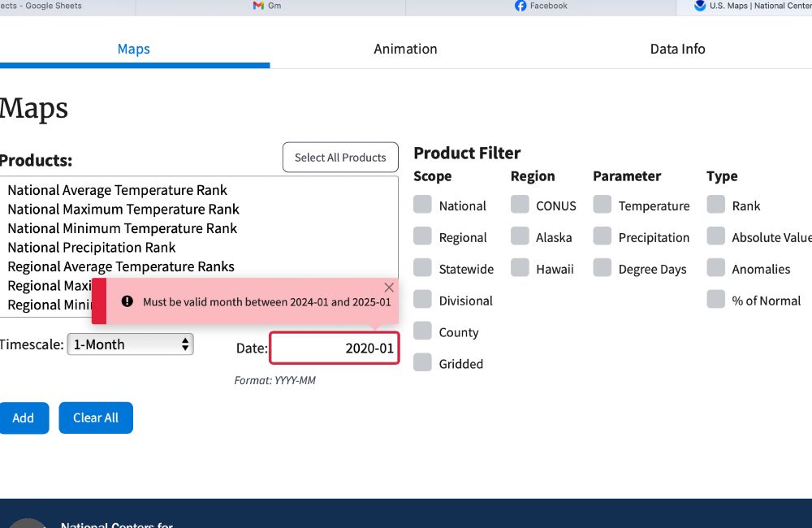Check the CONUS region checkbox
Viewport: 812px width, 528px height.
click(520, 205)
